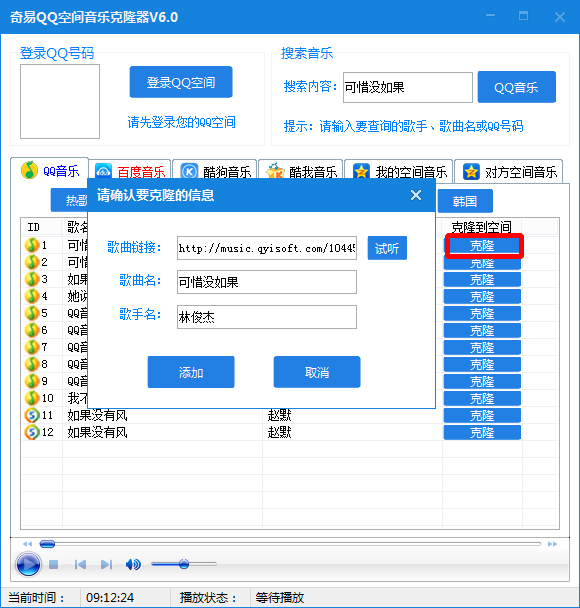Click the music icon of row 6
The height and width of the screenshot is (608, 580).
[x=32, y=330]
